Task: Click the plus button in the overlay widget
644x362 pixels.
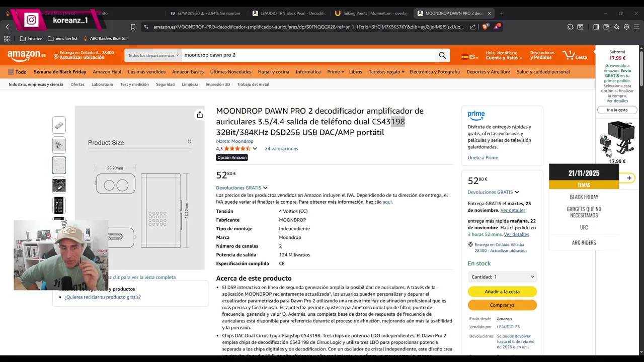Action: point(629,178)
